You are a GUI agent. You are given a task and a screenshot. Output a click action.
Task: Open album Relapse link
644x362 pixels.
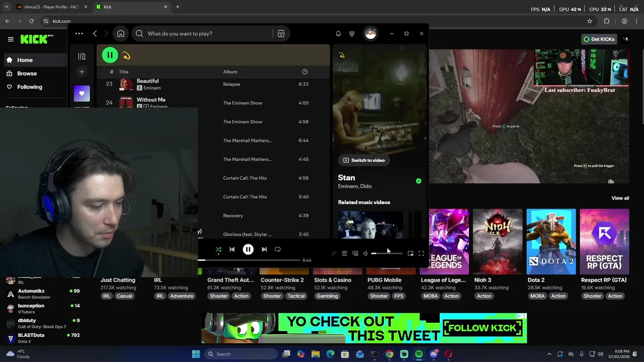[231, 84]
